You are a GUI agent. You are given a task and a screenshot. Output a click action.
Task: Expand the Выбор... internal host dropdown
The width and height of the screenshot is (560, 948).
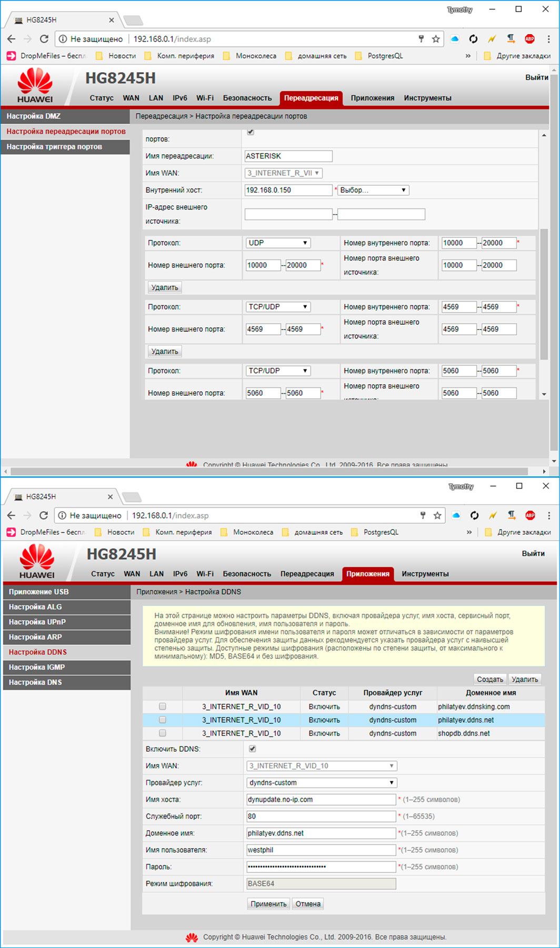[373, 190]
